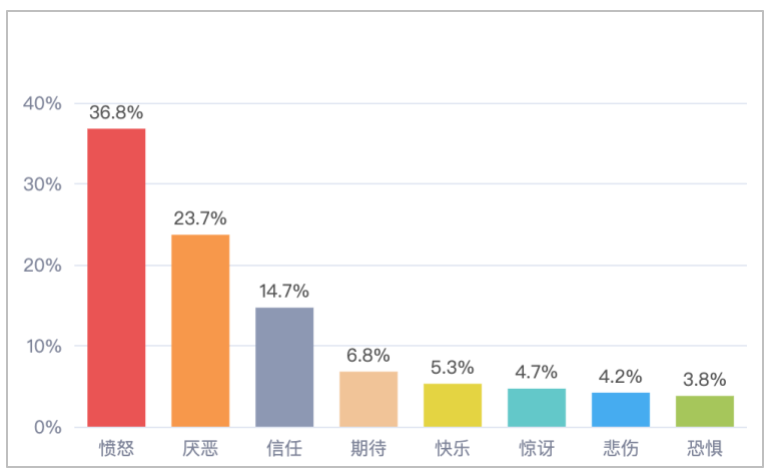Click the beige 期待 bar
The width and height of the screenshot is (770, 474).
(368, 399)
